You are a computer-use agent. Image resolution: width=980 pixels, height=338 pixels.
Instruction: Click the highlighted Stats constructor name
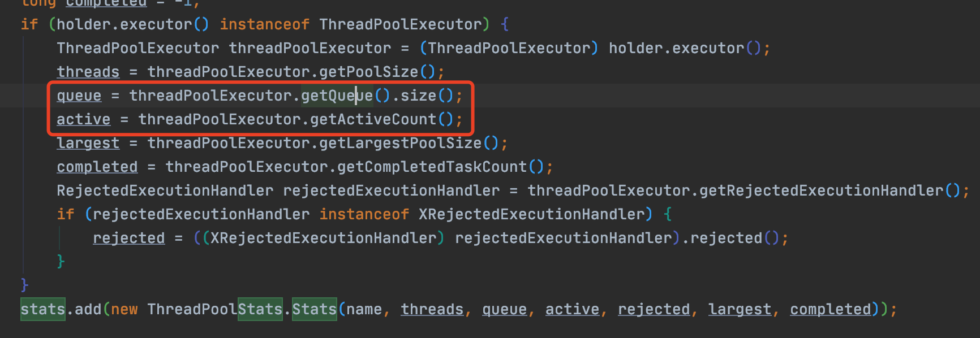314,309
